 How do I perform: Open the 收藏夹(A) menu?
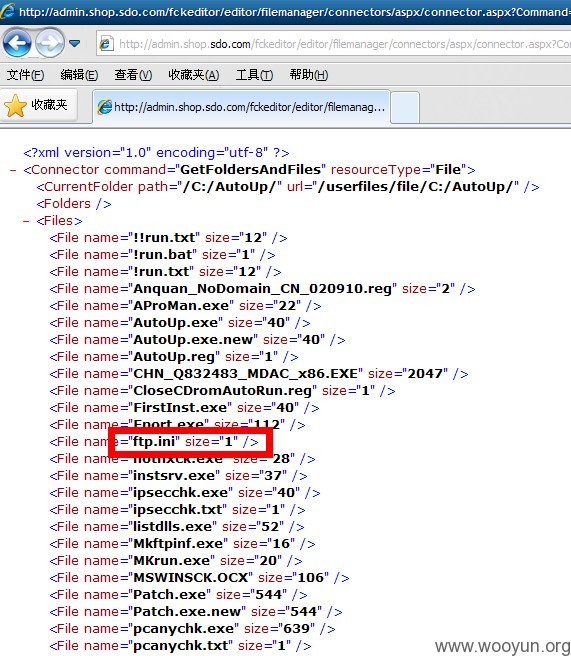coord(193,75)
